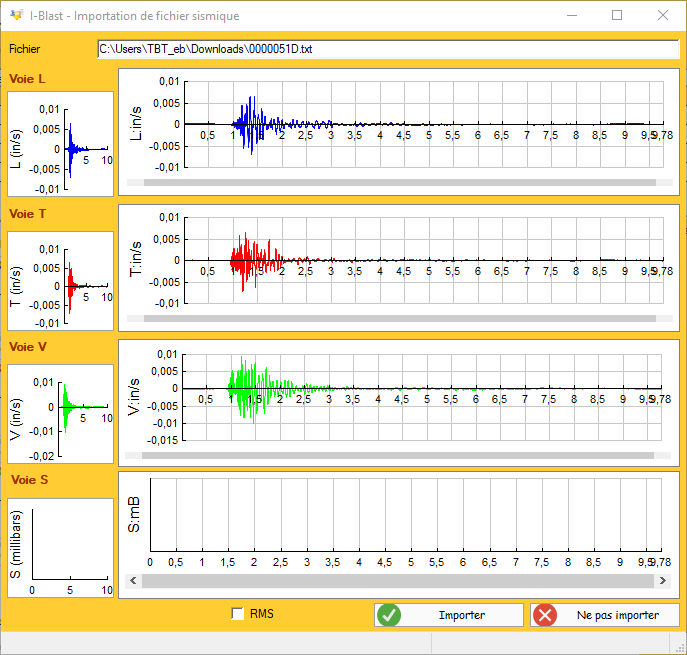Click the Fichier path input field
Screen dimensions: 687x655
388,49
